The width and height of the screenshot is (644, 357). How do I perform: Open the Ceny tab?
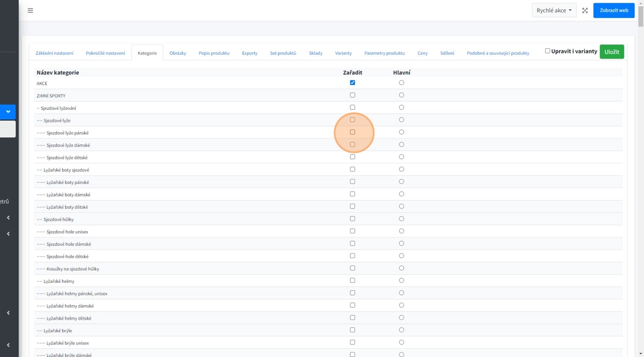point(423,53)
